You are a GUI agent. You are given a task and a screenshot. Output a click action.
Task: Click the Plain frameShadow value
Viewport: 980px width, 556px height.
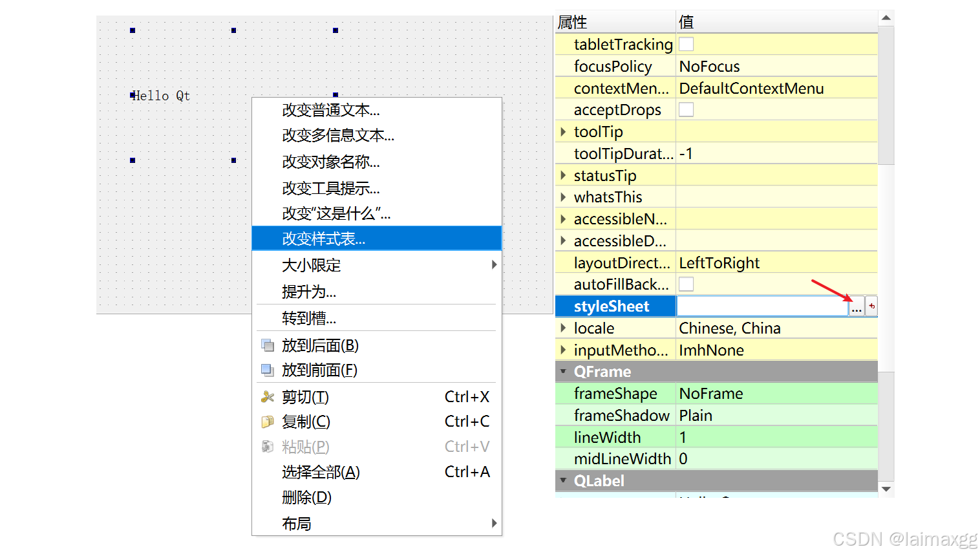coord(696,416)
